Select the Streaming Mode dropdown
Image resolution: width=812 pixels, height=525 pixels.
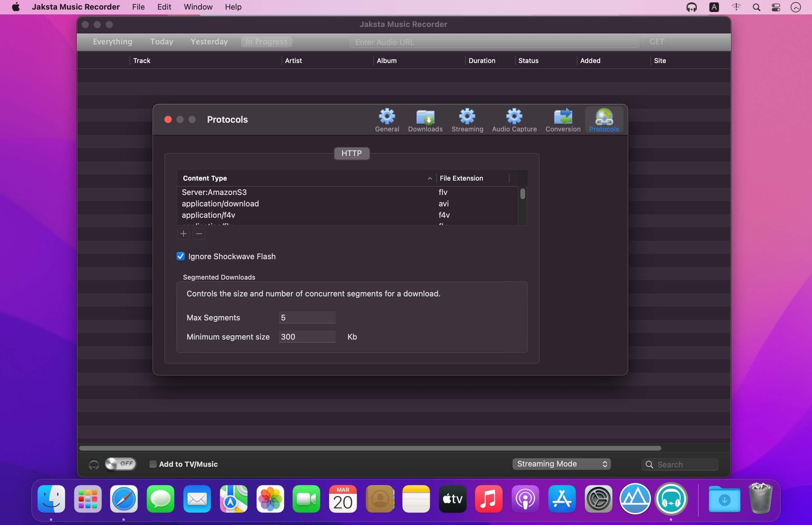coord(561,463)
